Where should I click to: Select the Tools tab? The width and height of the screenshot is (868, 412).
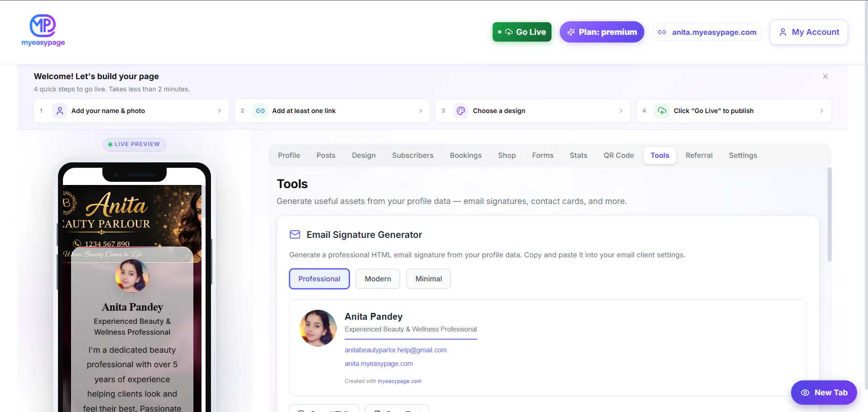point(660,156)
